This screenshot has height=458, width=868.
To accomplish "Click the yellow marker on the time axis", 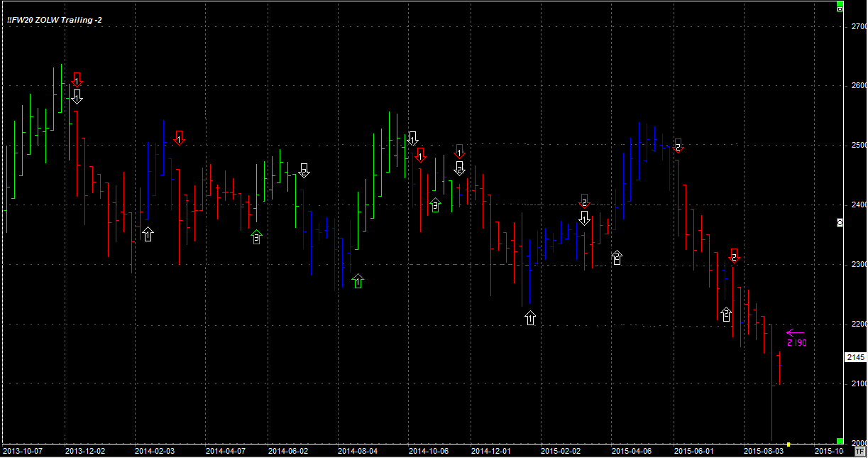I will point(789,445).
